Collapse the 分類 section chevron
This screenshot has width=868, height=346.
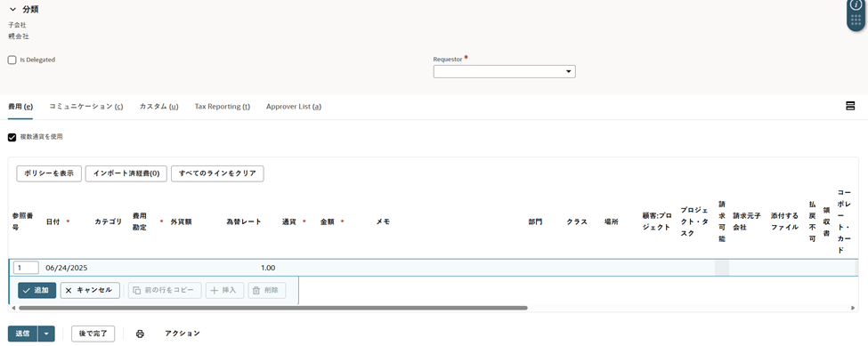[x=12, y=10]
